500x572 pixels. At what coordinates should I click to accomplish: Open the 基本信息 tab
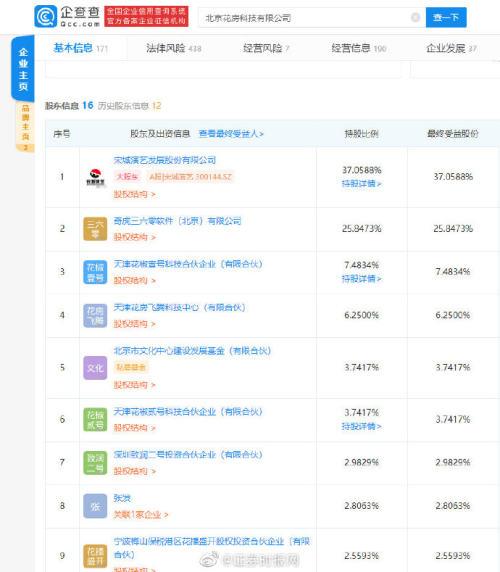81,48
